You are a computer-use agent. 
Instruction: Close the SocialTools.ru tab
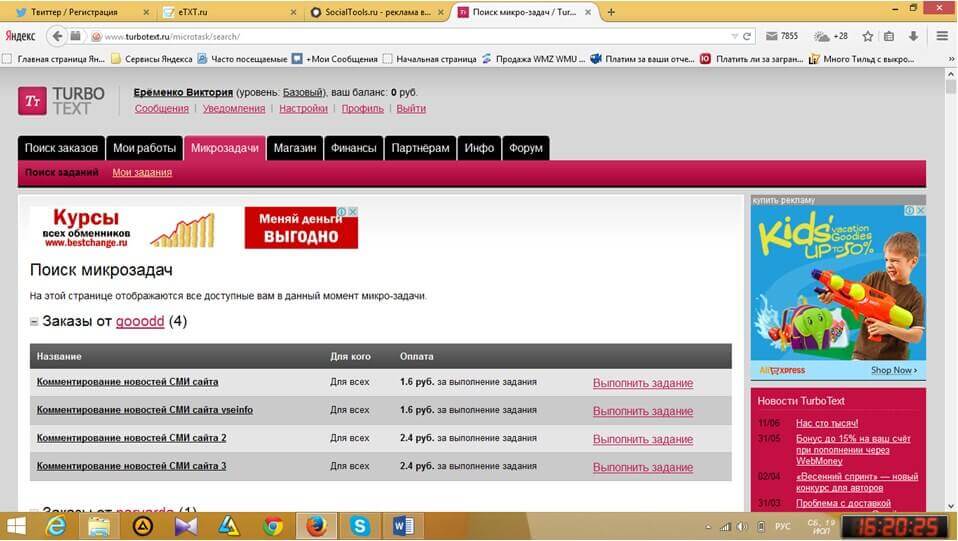pos(441,12)
